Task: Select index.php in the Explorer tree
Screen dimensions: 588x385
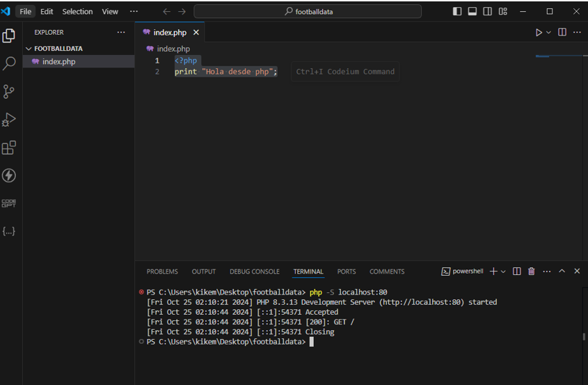Action: (58, 61)
